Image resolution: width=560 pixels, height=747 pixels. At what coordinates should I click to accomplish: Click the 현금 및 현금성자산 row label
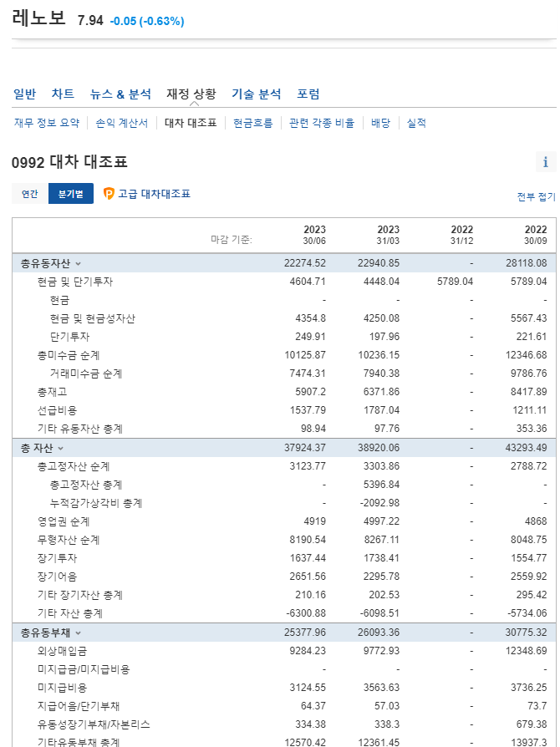pyautogui.click(x=93, y=318)
